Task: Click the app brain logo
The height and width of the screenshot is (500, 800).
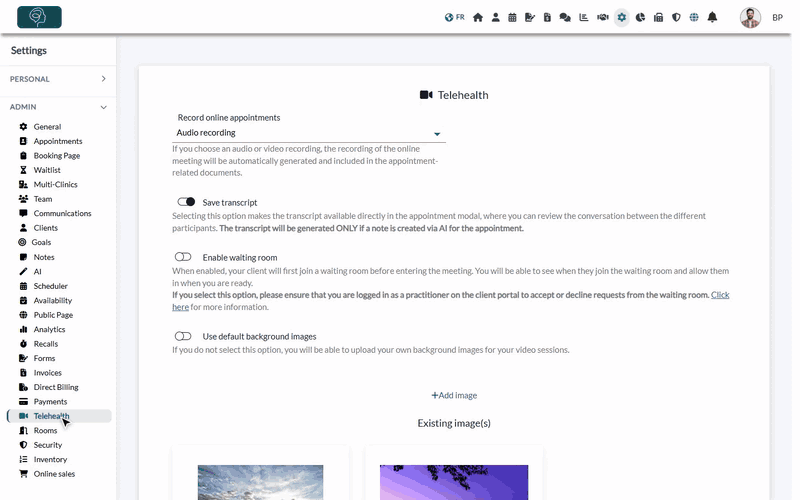Action: pyautogui.click(x=39, y=17)
